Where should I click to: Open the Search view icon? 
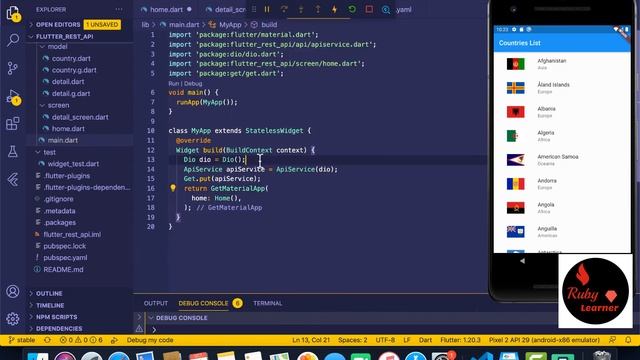(13, 40)
